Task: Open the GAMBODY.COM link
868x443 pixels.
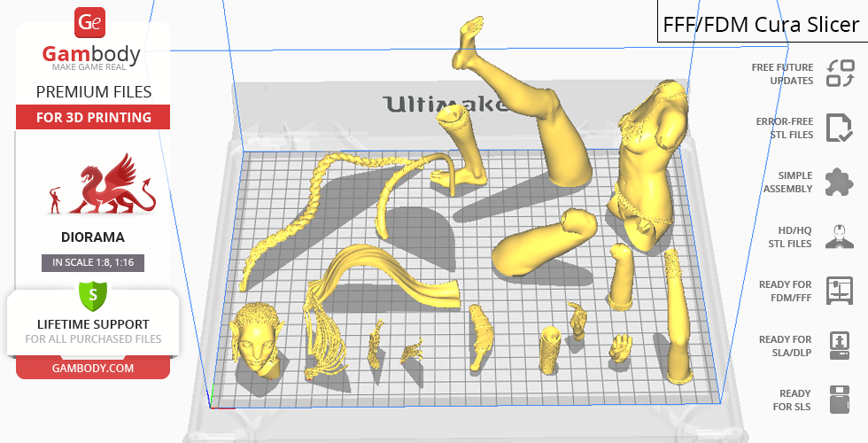Action: pos(92,368)
